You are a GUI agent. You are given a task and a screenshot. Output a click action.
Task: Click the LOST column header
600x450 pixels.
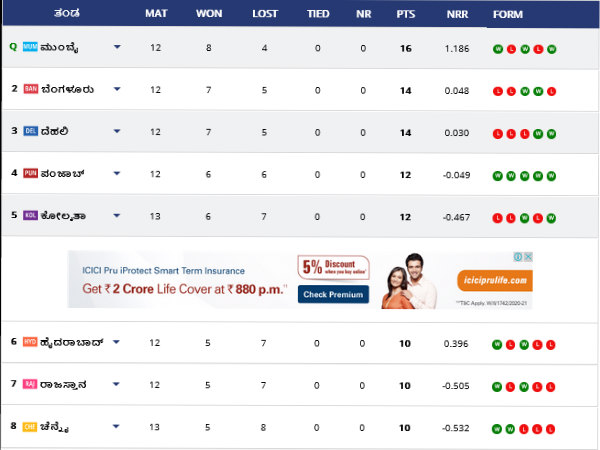[265, 14]
